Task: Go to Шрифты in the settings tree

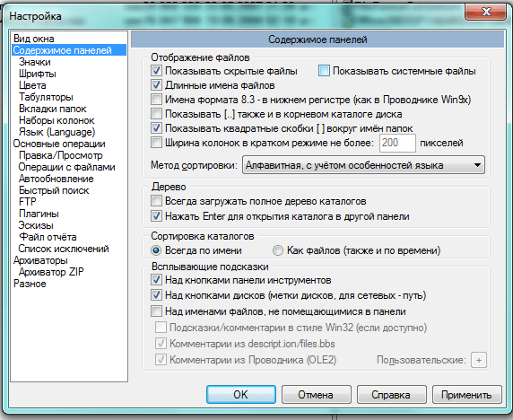Action: 38,74
